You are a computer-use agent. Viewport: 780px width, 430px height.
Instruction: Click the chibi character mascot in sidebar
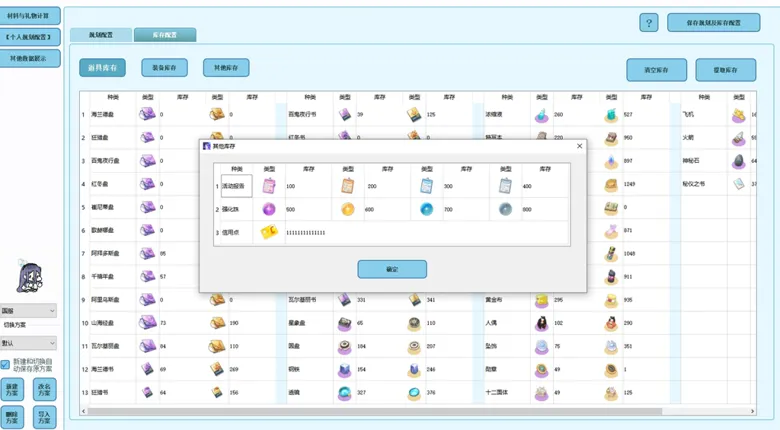click(x=30, y=277)
